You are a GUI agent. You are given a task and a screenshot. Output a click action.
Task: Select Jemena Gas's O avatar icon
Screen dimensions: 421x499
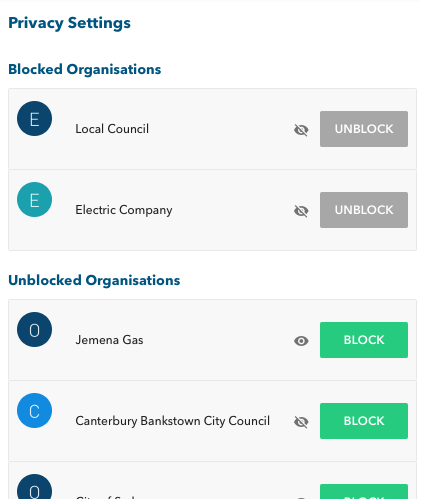[x=34, y=330]
